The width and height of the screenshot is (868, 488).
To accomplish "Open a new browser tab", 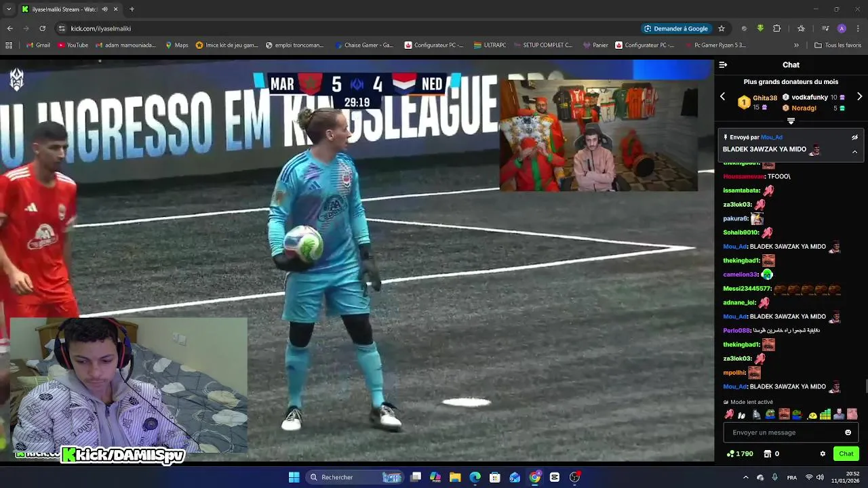I will [132, 9].
